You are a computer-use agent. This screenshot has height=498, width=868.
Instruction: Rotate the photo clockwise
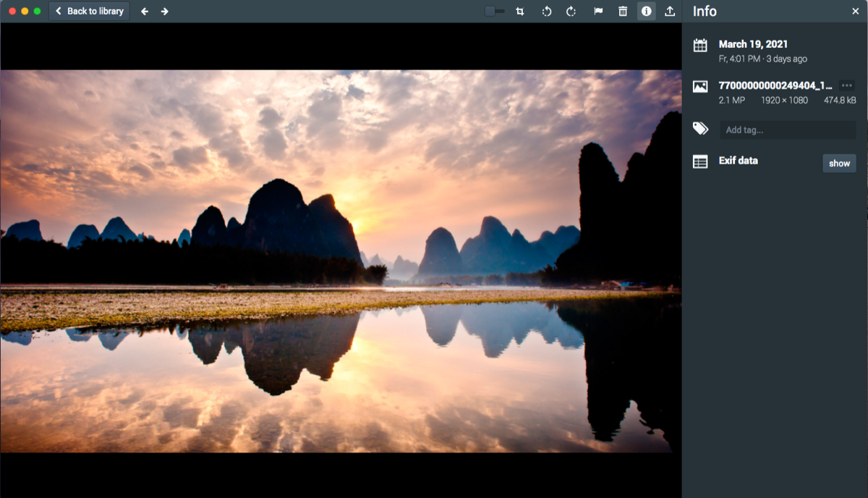(571, 11)
